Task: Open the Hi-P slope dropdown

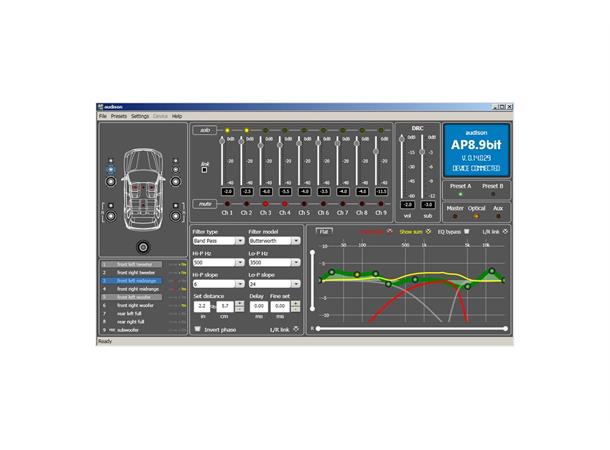Action: point(219,284)
